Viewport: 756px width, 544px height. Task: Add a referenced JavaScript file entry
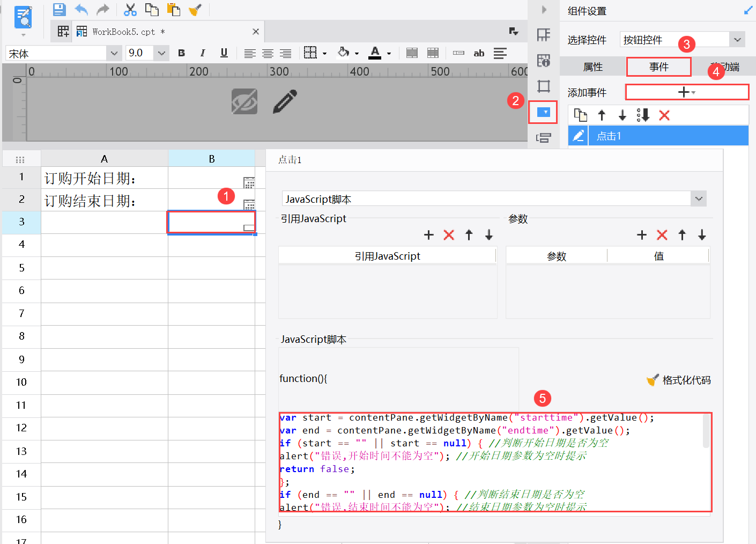tap(428, 234)
